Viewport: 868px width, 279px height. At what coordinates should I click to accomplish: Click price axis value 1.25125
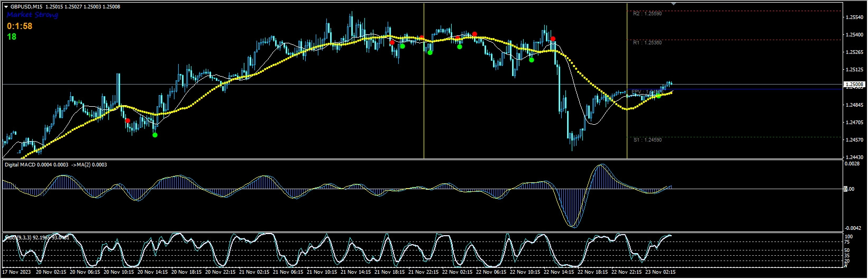click(x=855, y=70)
